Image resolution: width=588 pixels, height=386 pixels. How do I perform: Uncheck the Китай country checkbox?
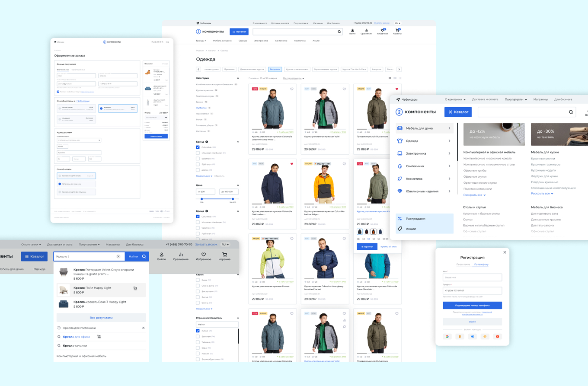[x=198, y=331]
